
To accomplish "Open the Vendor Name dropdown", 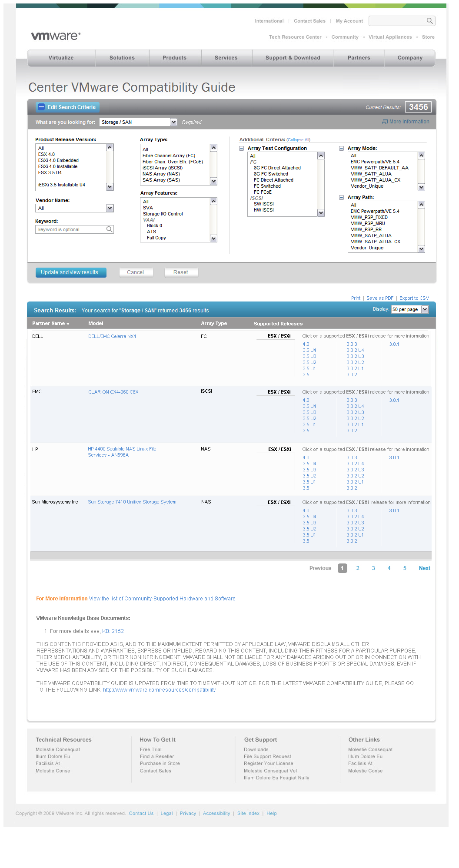I will 110,209.
